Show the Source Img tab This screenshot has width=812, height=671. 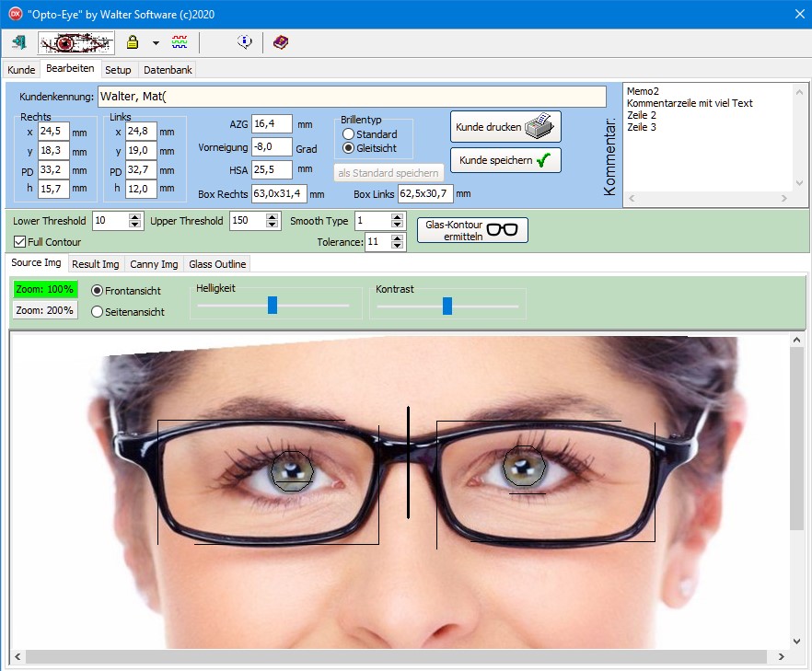(x=36, y=262)
